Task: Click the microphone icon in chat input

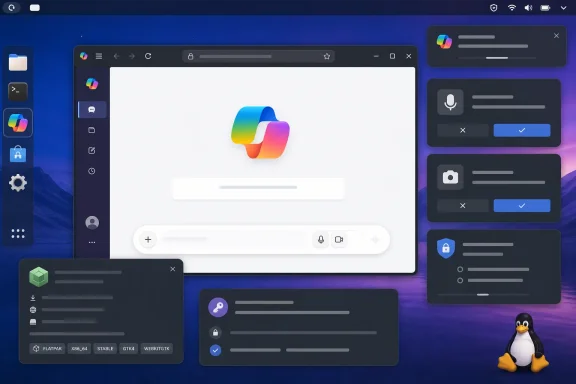Action: coord(321,240)
